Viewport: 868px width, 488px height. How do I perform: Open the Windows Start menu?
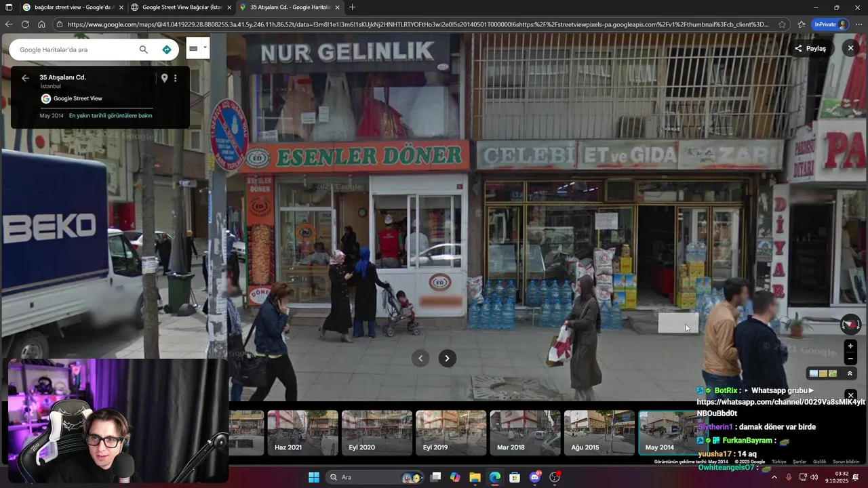[x=314, y=477]
